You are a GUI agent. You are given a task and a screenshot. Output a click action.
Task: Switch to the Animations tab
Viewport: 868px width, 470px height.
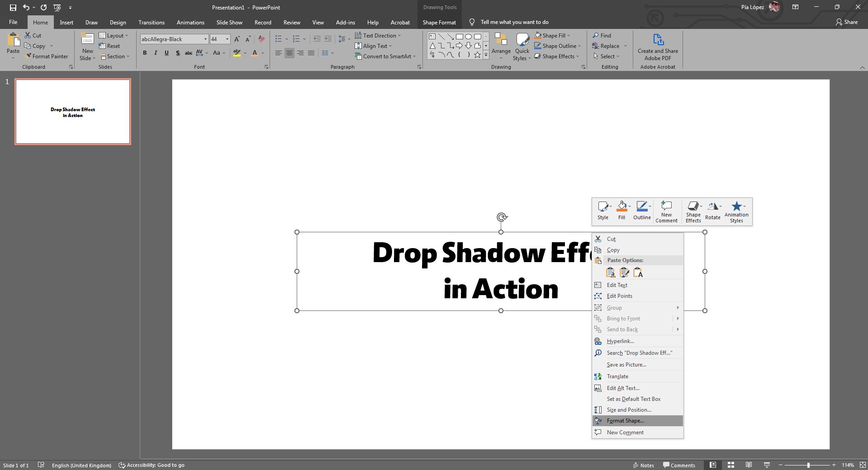190,22
